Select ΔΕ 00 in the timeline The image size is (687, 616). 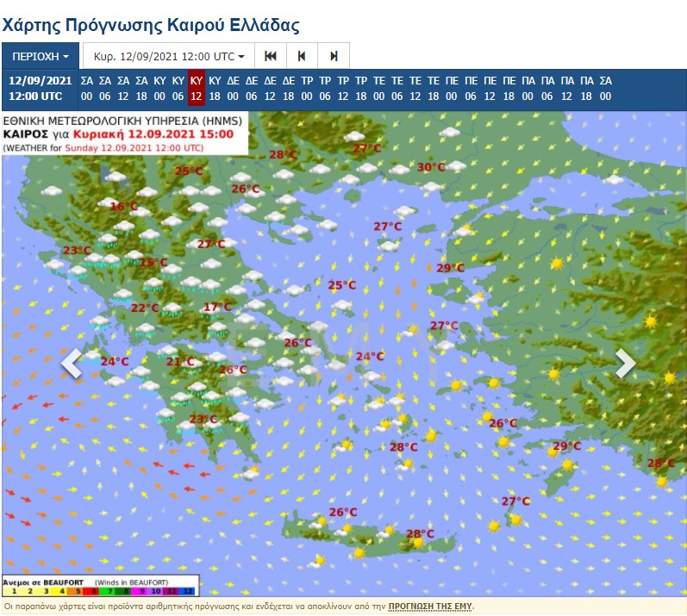[233, 88]
